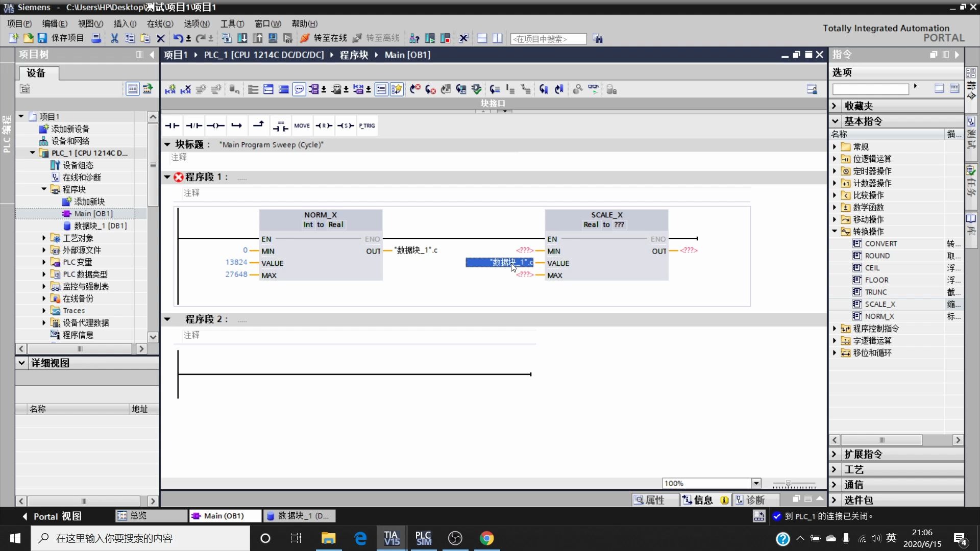Click the normally-open contact icon

click(173, 125)
